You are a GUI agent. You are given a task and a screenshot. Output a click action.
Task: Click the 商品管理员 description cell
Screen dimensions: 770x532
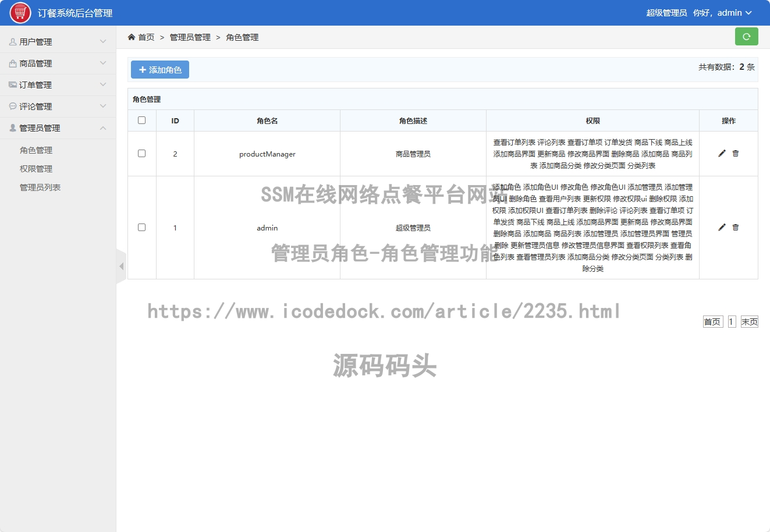pos(413,154)
